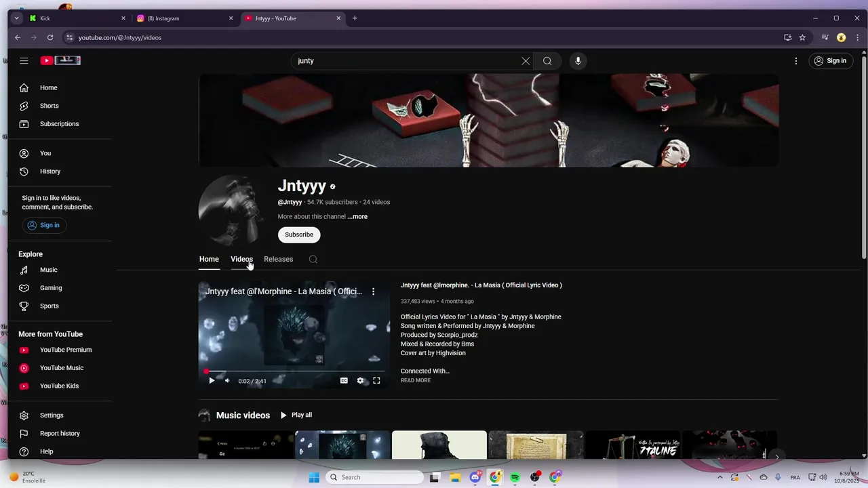868x488 pixels.
Task: Open the La Masia Official Lyric Video title
Action: click(481, 285)
